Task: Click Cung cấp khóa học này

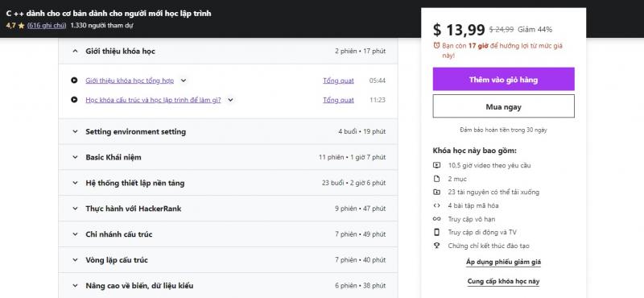Action: pos(504,282)
